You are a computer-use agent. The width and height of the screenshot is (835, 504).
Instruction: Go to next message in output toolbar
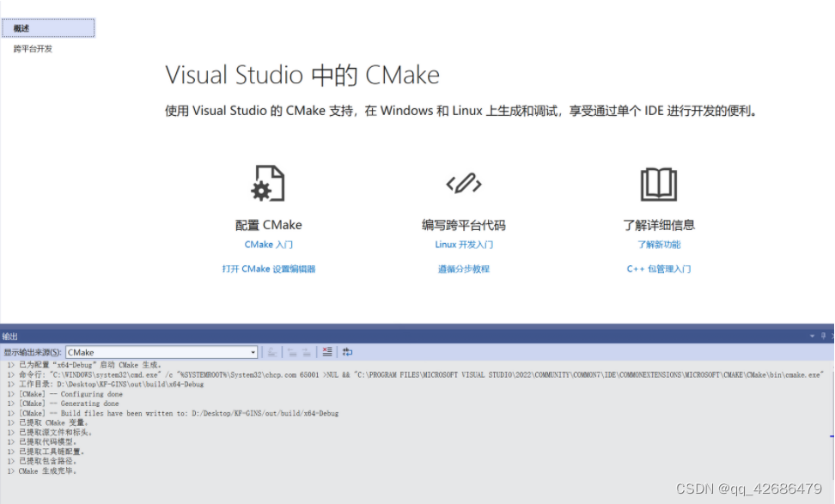[x=306, y=352]
